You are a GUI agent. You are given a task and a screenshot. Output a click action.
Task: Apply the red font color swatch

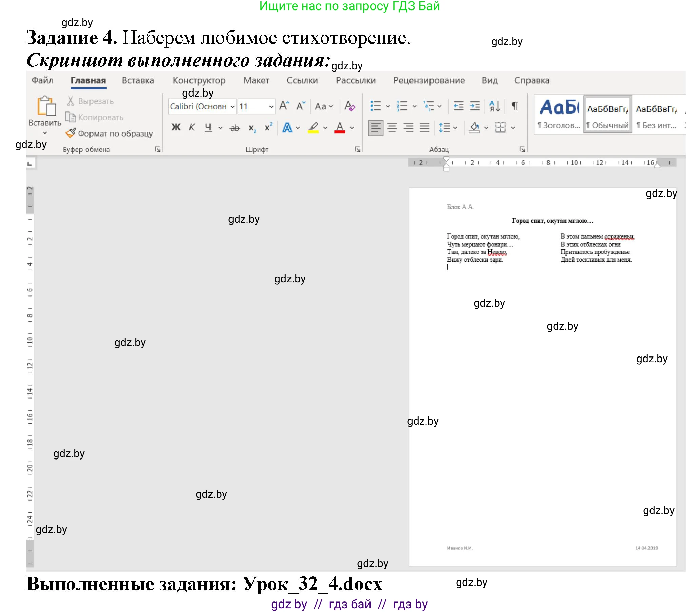click(339, 128)
